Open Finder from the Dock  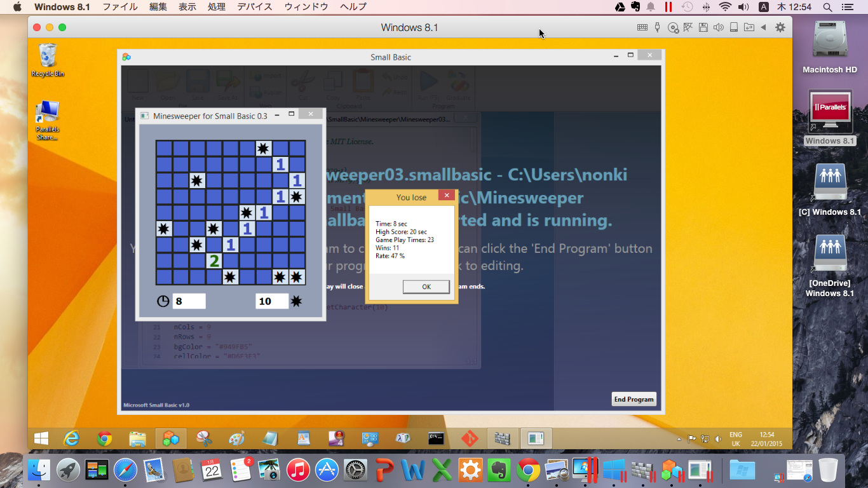coord(39,470)
